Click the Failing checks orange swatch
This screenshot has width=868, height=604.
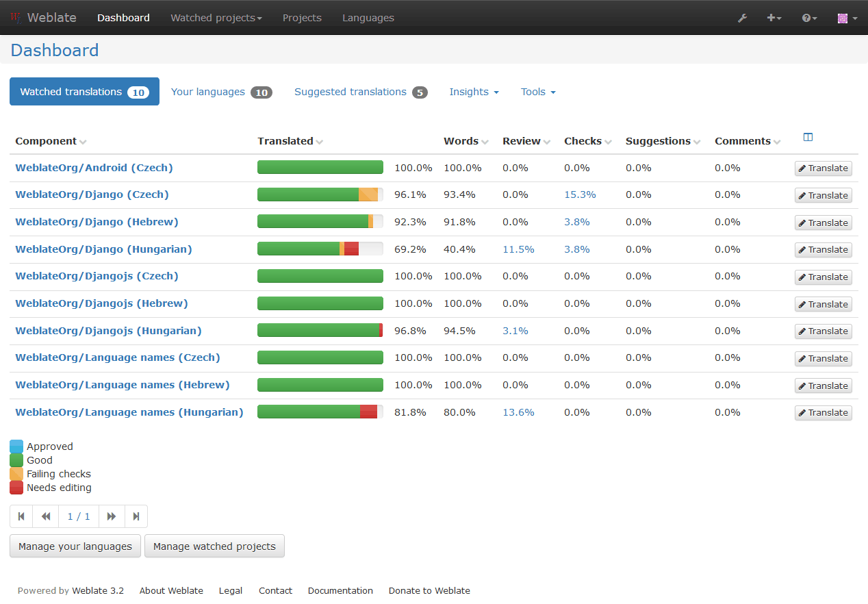(x=16, y=474)
